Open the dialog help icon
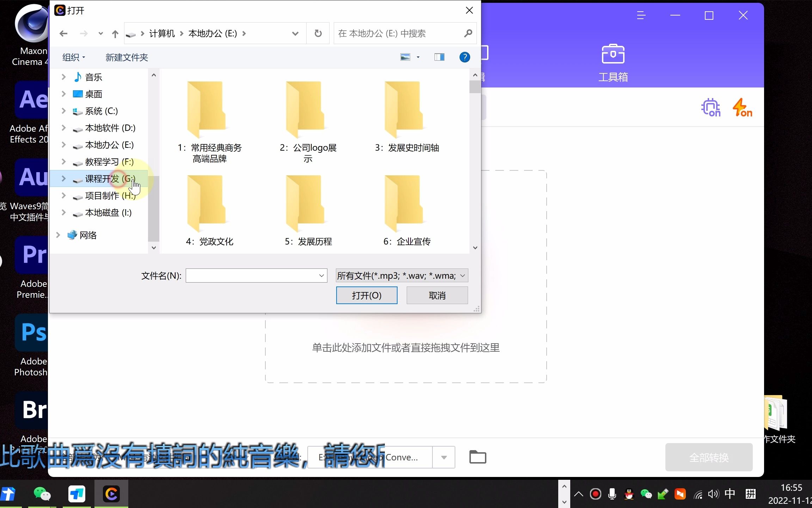This screenshot has height=508, width=812. pyautogui.click(x=465, y=57)
